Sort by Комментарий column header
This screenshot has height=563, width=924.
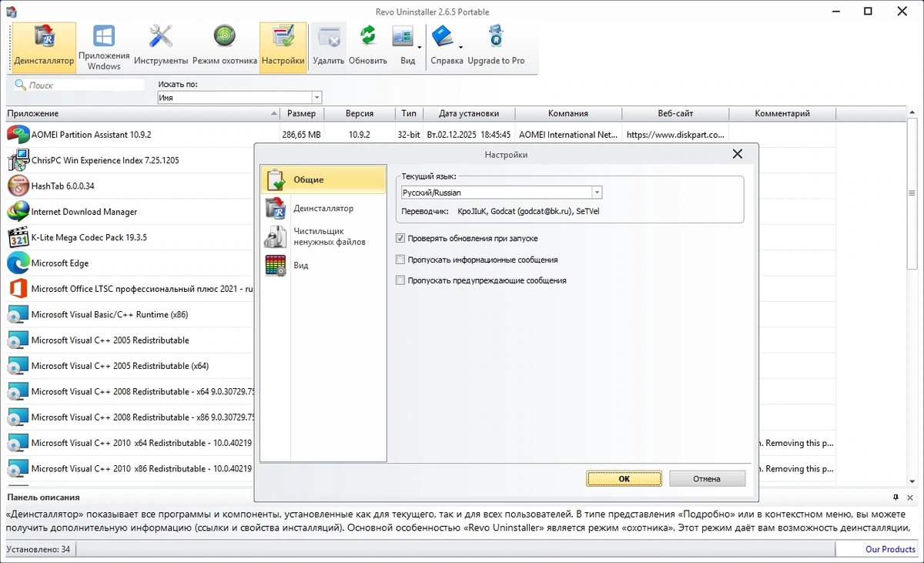[x=782, y=113]
